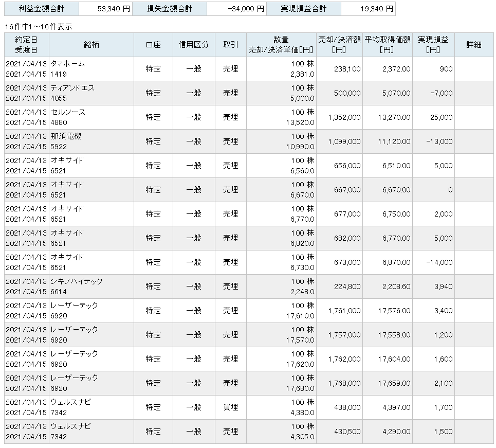The width and height of the screenshot is (496, 448).
Task: Click the ウェルスナビ profit value 1,700
Action: [443, 407]
